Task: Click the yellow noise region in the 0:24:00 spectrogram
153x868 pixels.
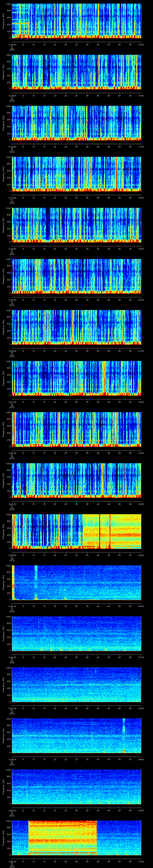Action: point(111,530)
